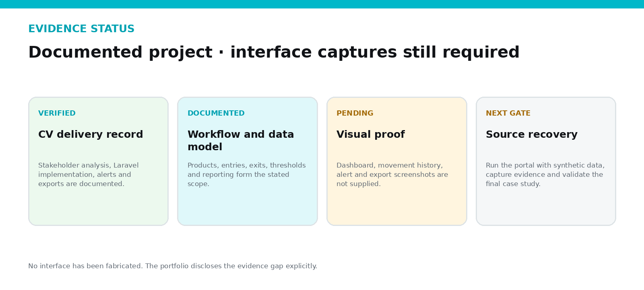The width and height of the screenshot is (644, 290).
Task: Click the Dashboard, movement history description
Action: 392,174
